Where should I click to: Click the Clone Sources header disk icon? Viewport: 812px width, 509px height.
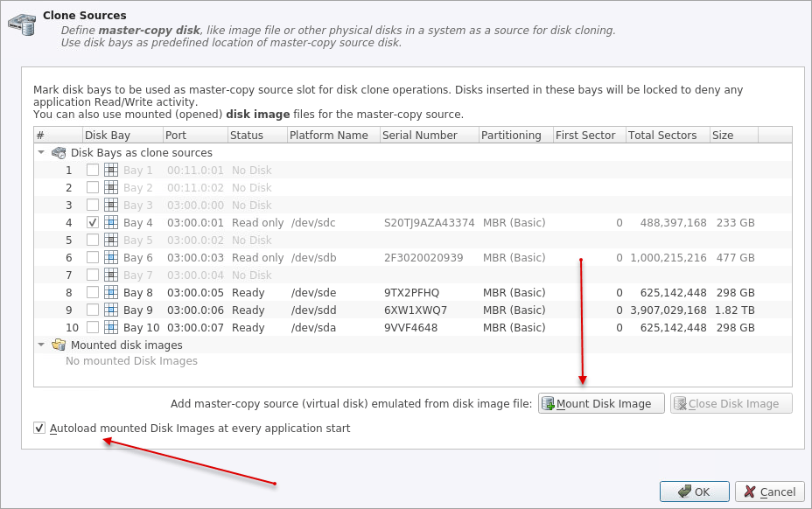click(x=22, y=24)
